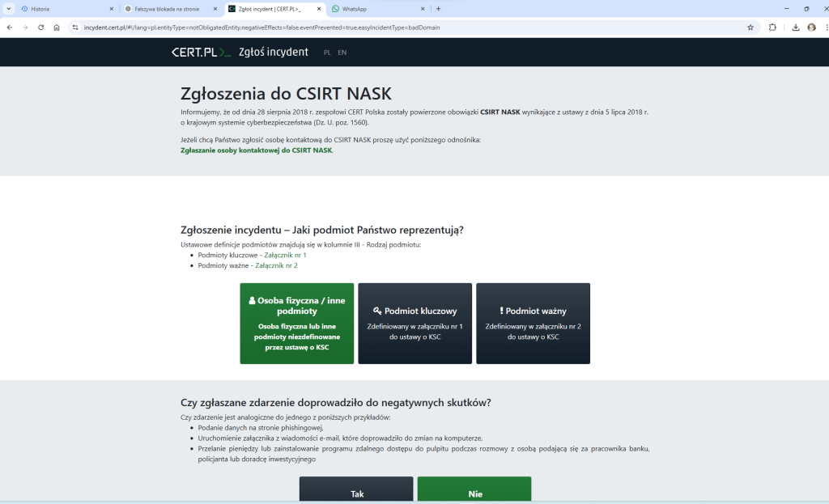Open Zgłaszanie osoby kontaktowej do CSIRT NASK link
Viewport: 829px width, 504px height.
click(x=257, y=150)
